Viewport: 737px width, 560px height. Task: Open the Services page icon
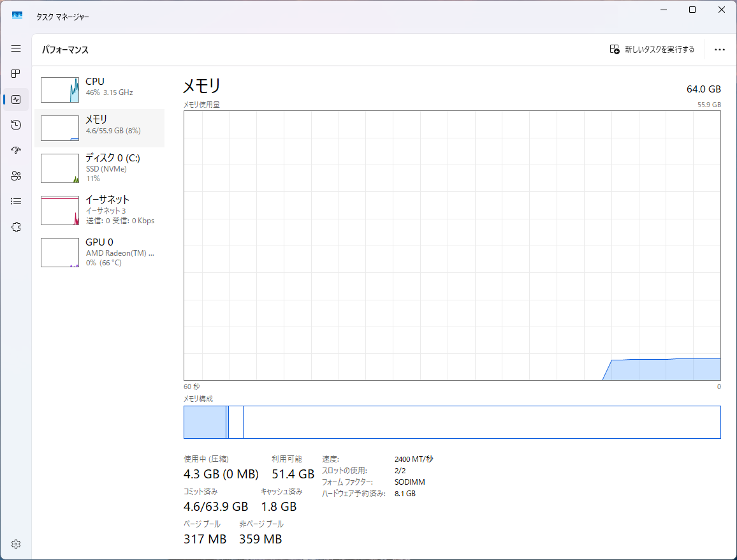coord(16,227)
